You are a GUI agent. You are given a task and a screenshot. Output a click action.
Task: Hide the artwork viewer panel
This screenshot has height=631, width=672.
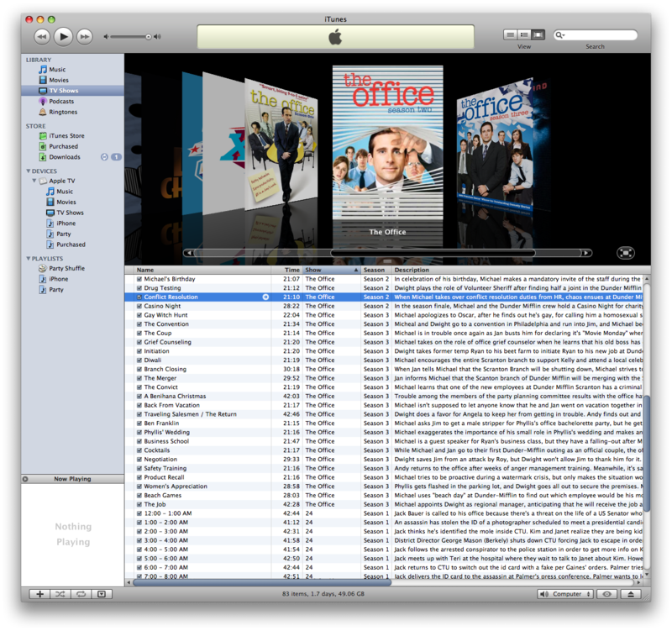102,594
